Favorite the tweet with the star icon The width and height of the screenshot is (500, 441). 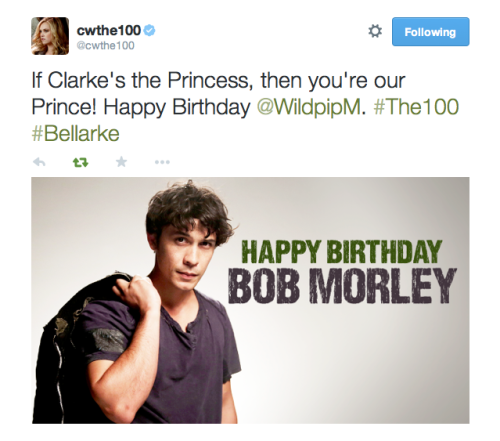(121, 162)
